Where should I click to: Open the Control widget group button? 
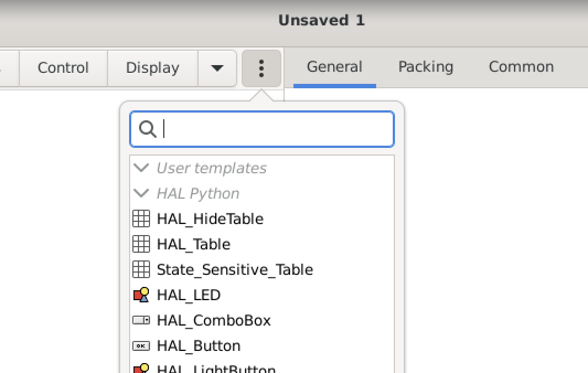[63, 68]
